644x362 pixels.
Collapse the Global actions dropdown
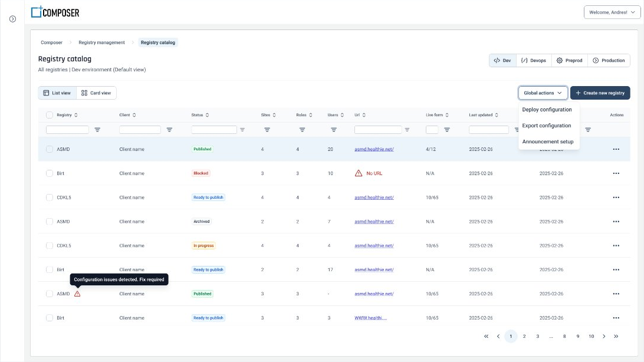point(543,93)
